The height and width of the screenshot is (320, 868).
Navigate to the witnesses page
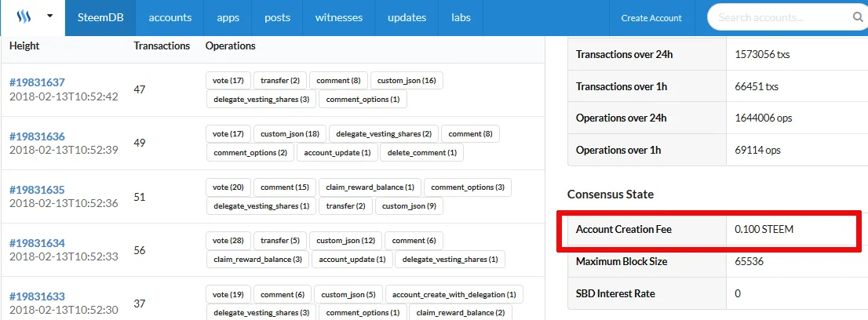point(339,18)
